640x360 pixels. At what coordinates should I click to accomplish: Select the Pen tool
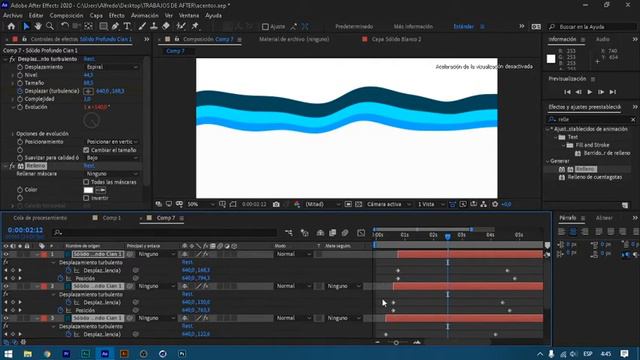click(x=115, y=27)
